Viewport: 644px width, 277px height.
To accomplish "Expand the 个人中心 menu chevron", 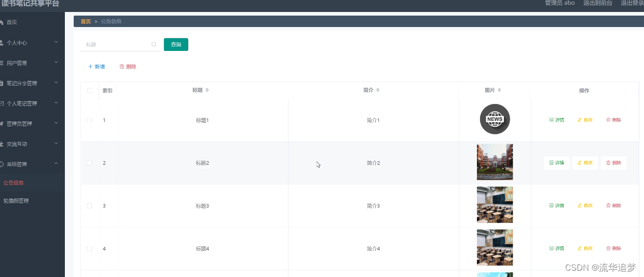I will click(x=56, y=42).
